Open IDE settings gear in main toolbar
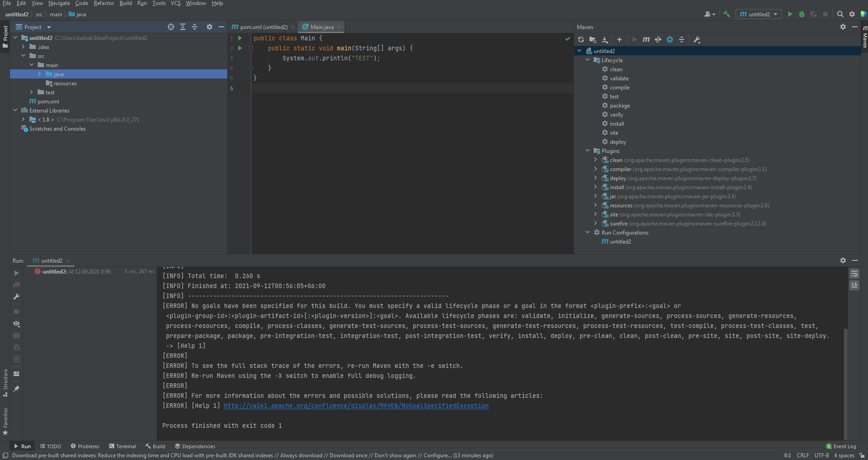 [852, 14]
